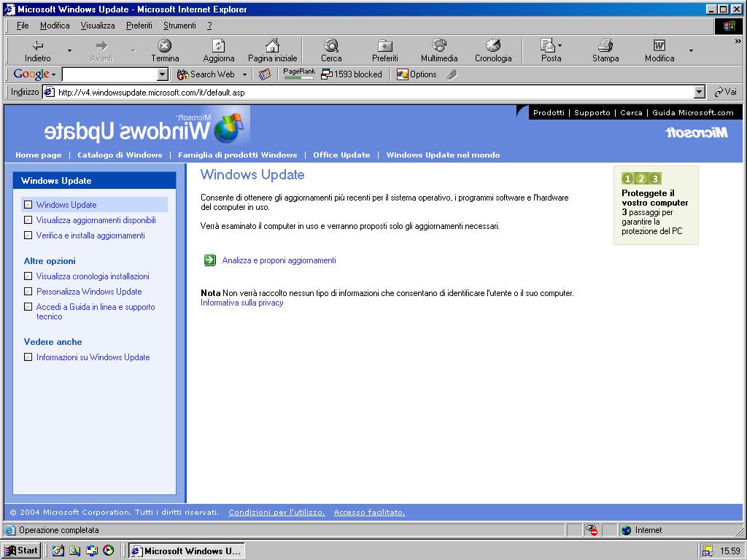Open the Strumenti menu

tap(179, 26)
